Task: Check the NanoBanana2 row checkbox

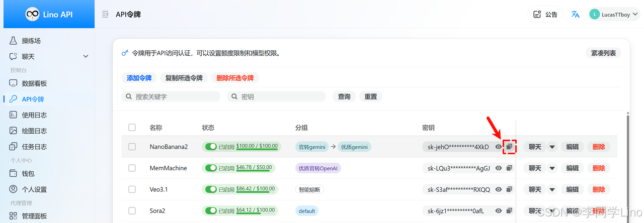Action: 132,147
